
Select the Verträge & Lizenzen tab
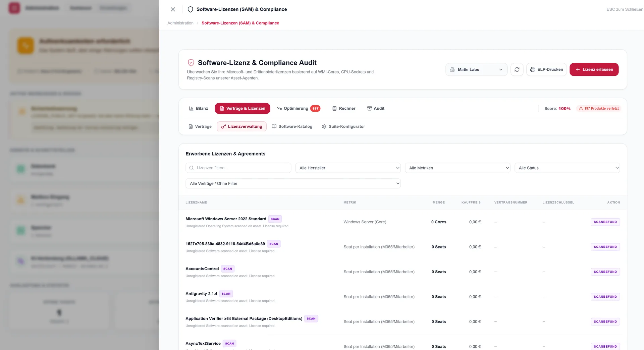[243, 108]
